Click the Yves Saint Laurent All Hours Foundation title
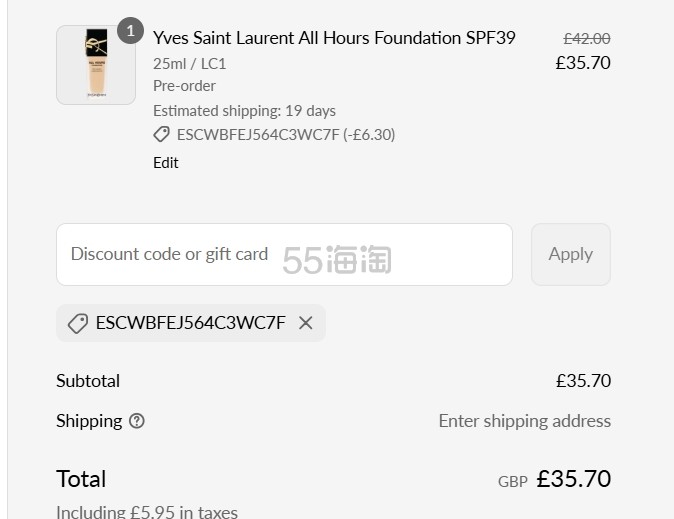 point(334,38)
